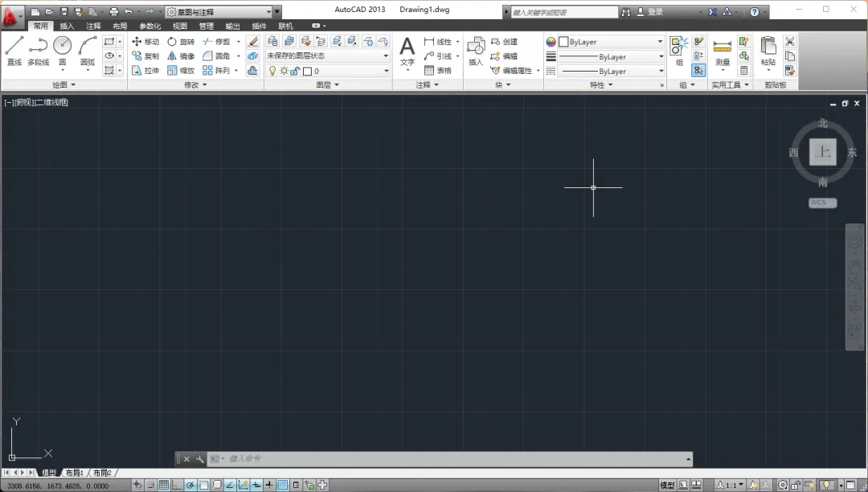
Task: Toggle polar tracking in status bar
Action: click(190, 486)
